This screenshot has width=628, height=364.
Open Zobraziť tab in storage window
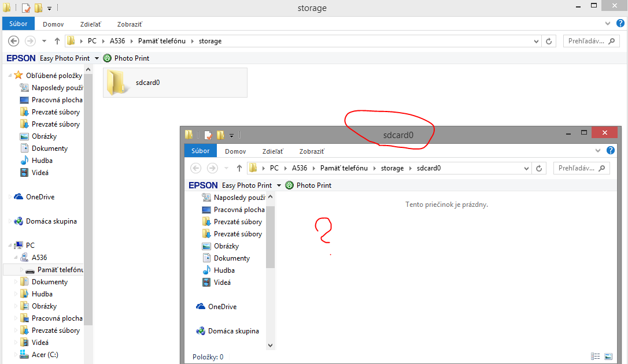[x=130, y=24]
